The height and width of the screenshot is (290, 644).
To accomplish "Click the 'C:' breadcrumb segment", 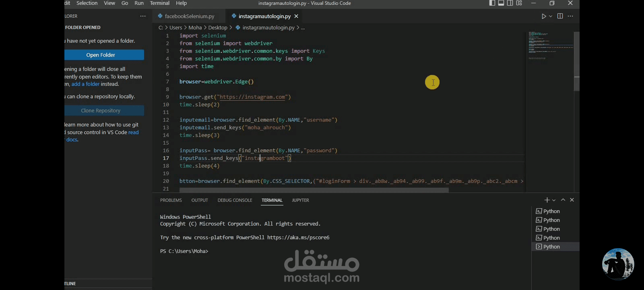I will [161, 28].
